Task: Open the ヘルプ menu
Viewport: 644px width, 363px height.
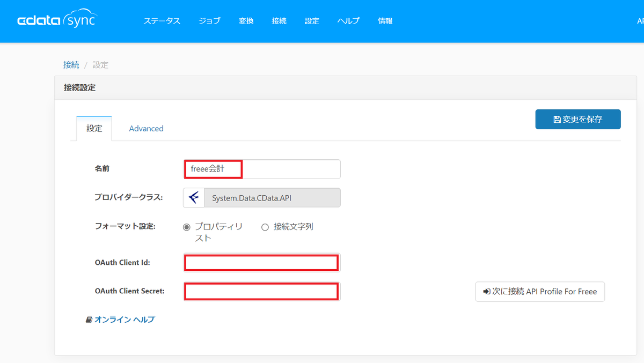Action: point(348,21)
